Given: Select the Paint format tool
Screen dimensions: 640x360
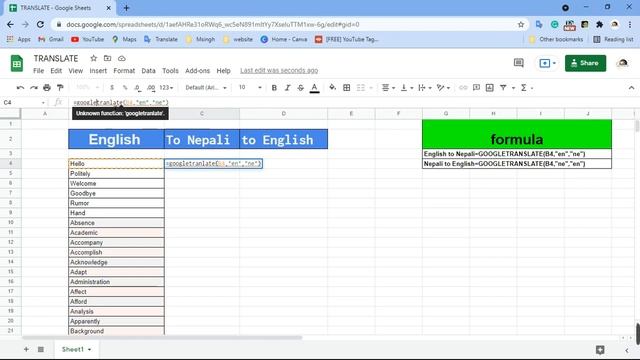Looking at the screenshot, I should tap(60, 88).
